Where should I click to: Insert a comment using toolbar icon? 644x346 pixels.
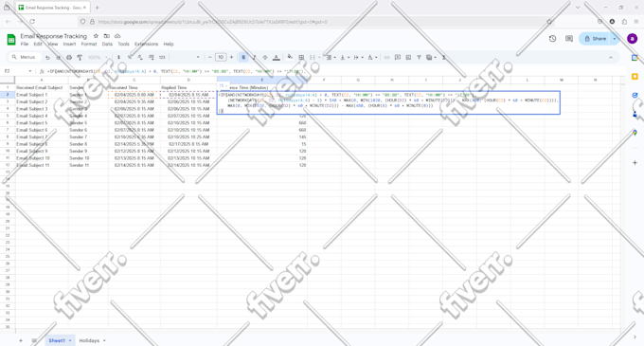(x=398, y=58)
